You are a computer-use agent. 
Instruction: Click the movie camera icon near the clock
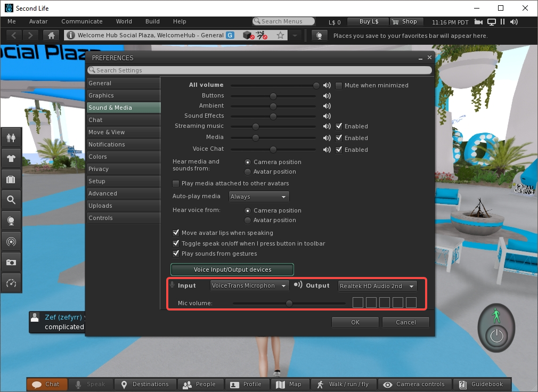pyautogui.click(x=478, y=22)
